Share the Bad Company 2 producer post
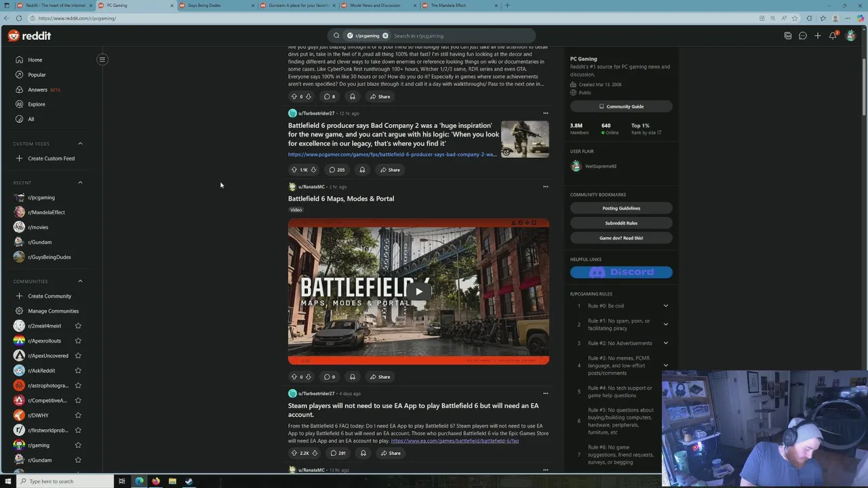The width and height of the screenshot is (868, 488). [390, 169]
